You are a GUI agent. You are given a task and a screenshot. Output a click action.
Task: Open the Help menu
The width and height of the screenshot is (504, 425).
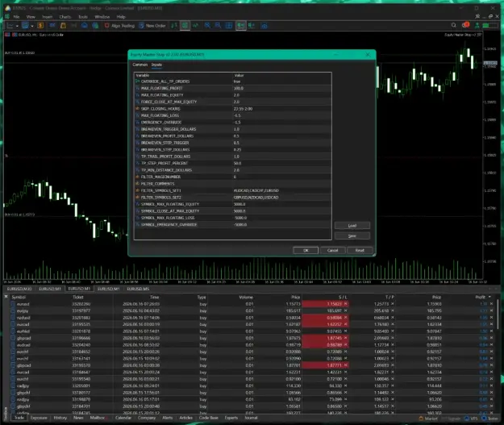(121, 17)
